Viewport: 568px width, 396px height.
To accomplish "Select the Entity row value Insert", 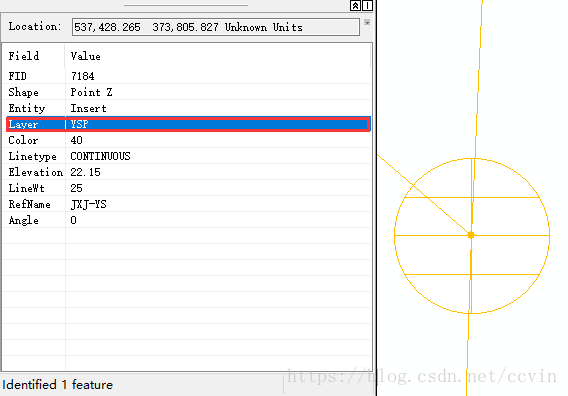I will 88,108.
